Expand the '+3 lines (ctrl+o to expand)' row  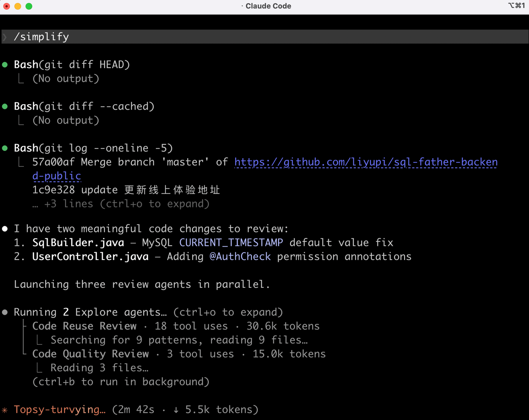(121, 204)
